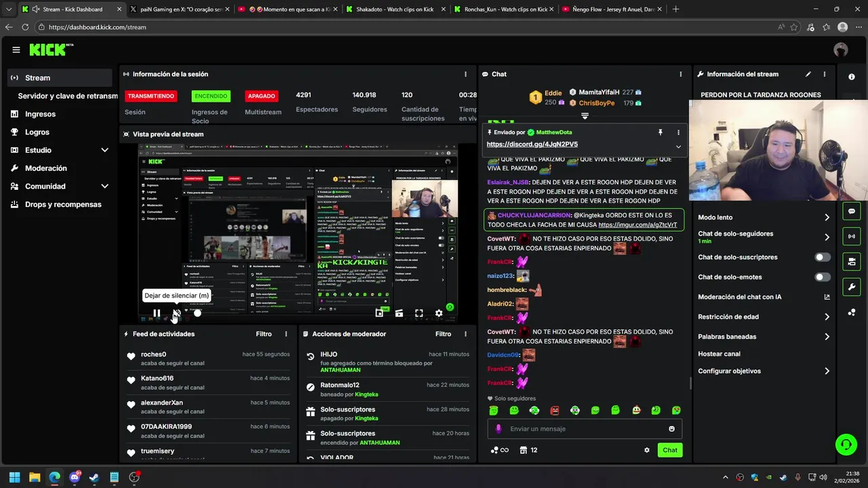Open preview settings gear icon

tap(439, 313)
